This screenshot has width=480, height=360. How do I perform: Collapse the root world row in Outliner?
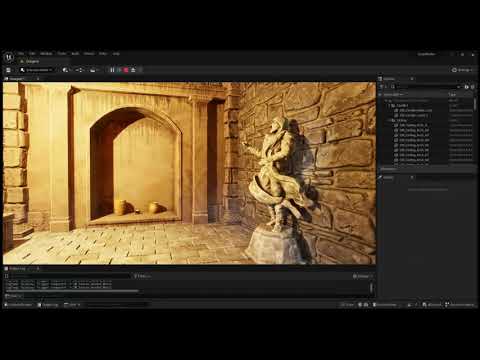click(386, 100)
